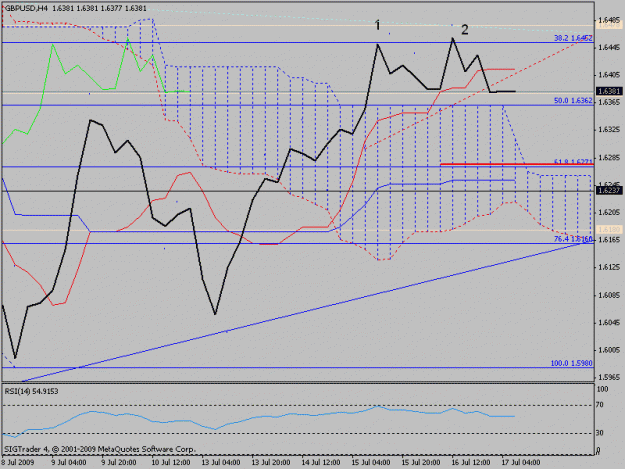The width and height of the screenshot is (625, 469).
Task: Click the SIGTrader 4 copyright text
Action: tap(100, 449)
